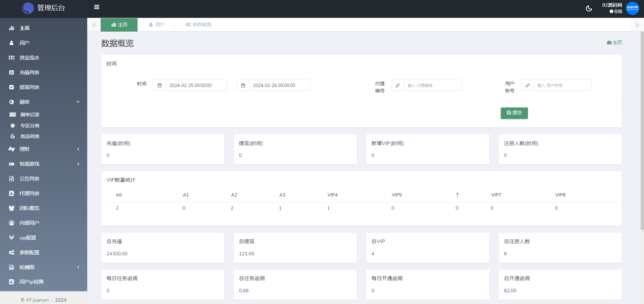The image size is (644, 304).
Task: Focus the 输入 代理编号 input
Action: tap(433, 85)
